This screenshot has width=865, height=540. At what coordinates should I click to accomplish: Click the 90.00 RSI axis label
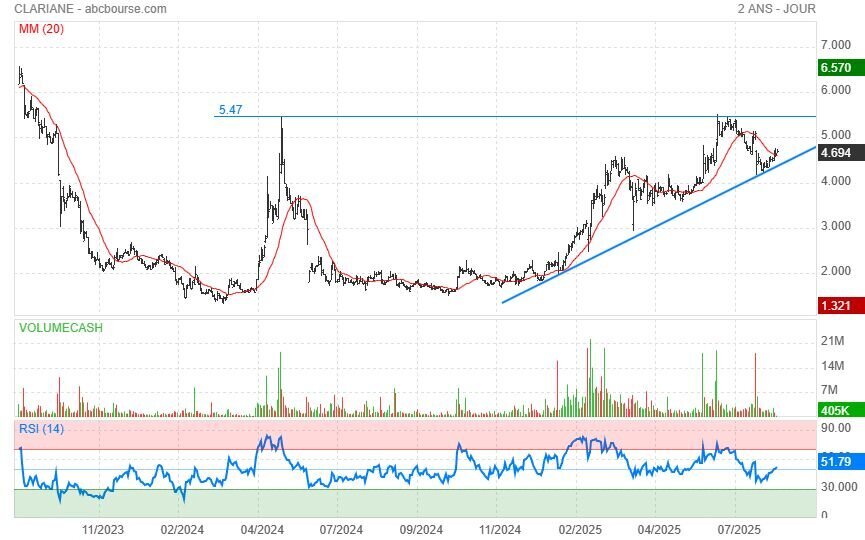(x=835, y=428)
